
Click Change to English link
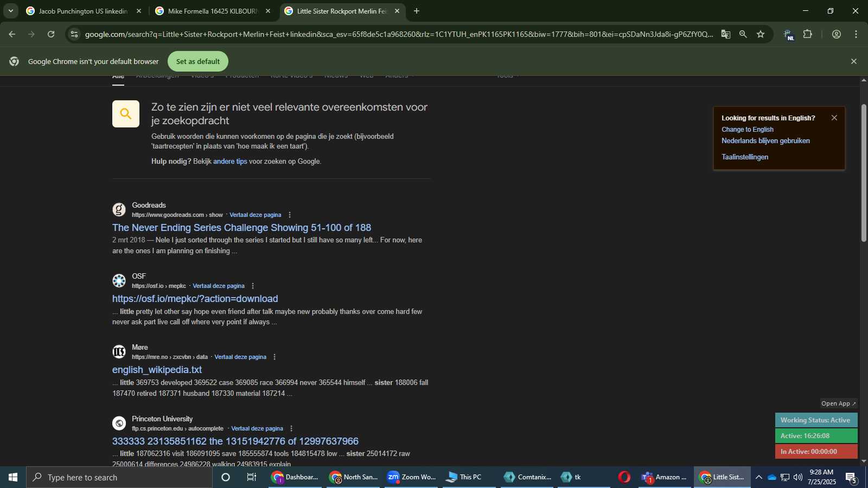[748, 130]
